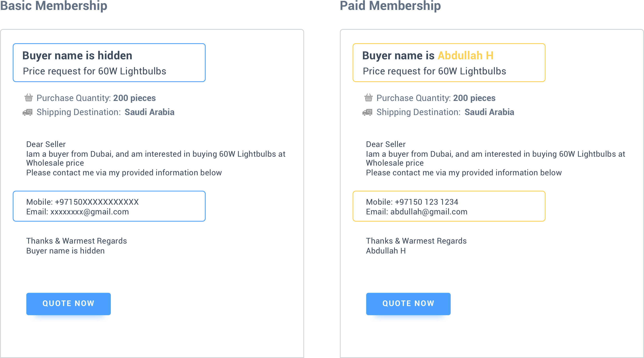
Task: Click the hidden mobile number +97150XXXXXXXXXX
Action: click(97, 202)
